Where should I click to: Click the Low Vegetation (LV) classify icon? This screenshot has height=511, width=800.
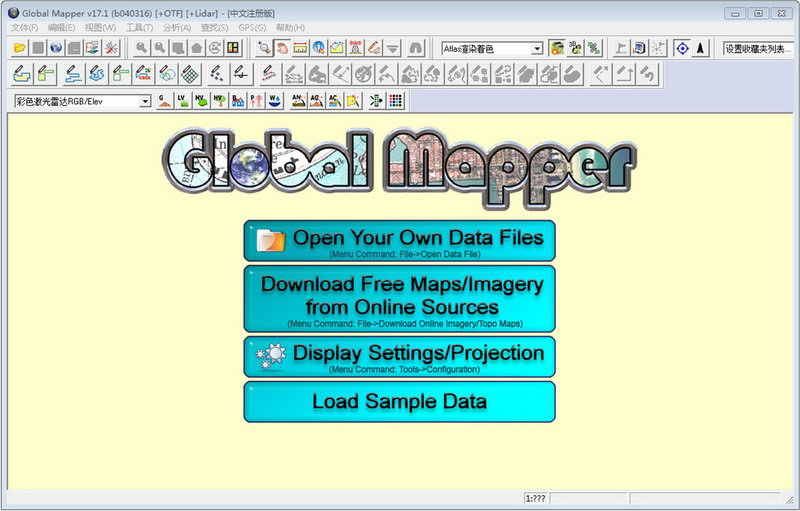click(182, 101)
